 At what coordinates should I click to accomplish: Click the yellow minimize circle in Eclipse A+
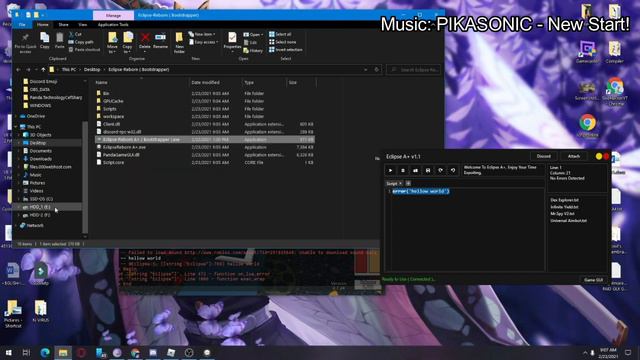point(599,156)
